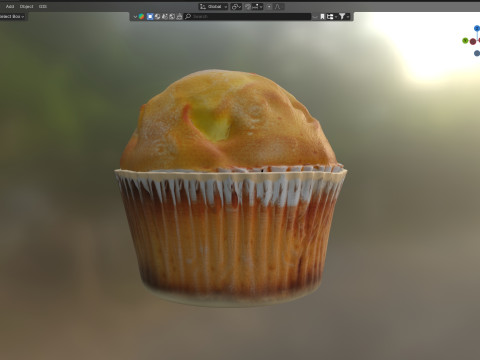Click the bookmark icon right of search
Screen dimensions: 480x360
point(322,16)
